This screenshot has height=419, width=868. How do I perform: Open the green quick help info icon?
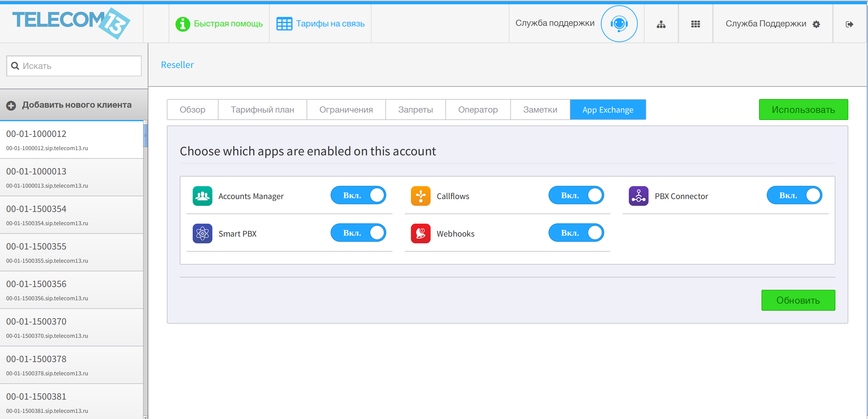(x=183, y=24)
